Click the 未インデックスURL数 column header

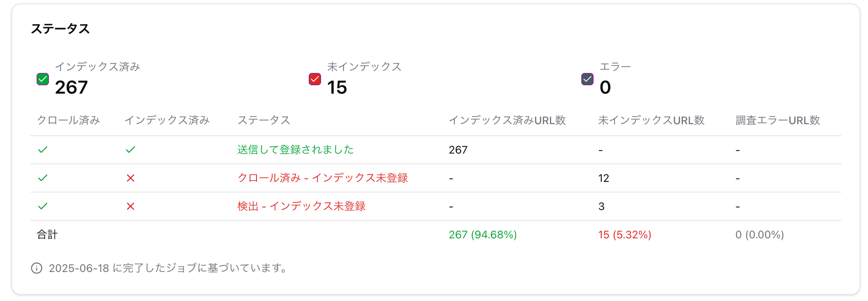tap(651, 120)
